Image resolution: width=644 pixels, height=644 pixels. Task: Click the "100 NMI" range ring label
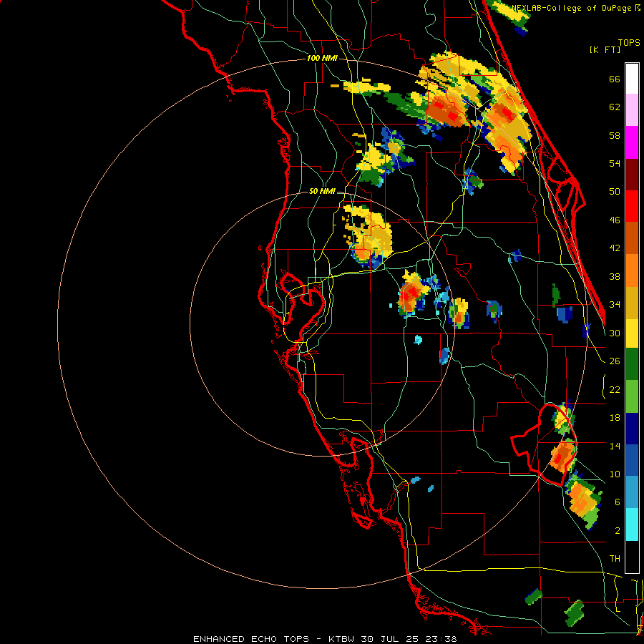click(x=322, y=59)
